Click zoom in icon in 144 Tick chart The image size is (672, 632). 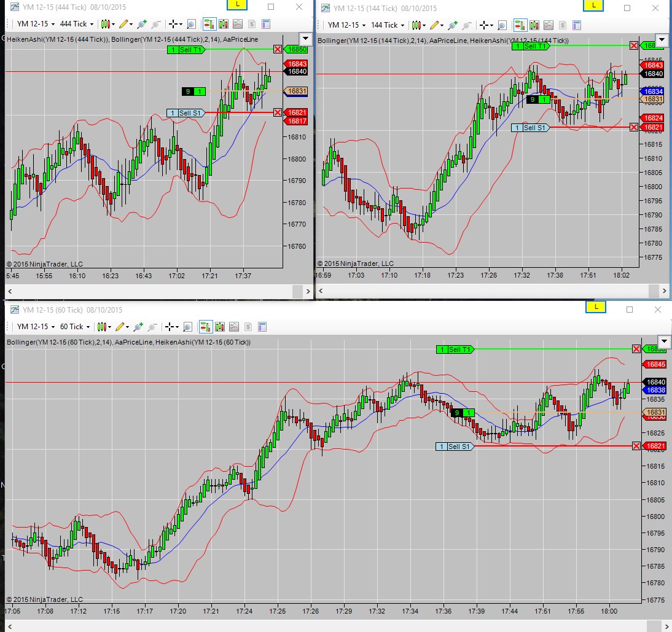coord(453,25)
